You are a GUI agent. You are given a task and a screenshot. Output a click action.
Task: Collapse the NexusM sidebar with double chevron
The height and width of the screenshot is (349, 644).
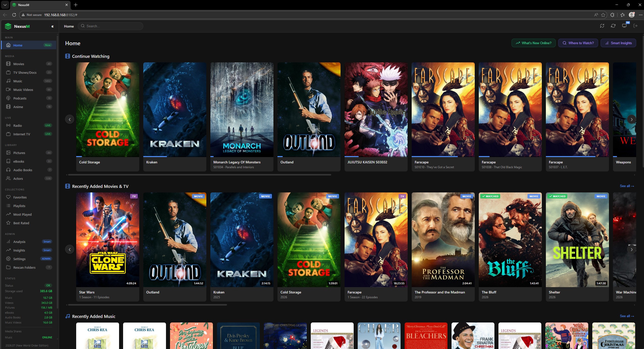tap(52, 27)
